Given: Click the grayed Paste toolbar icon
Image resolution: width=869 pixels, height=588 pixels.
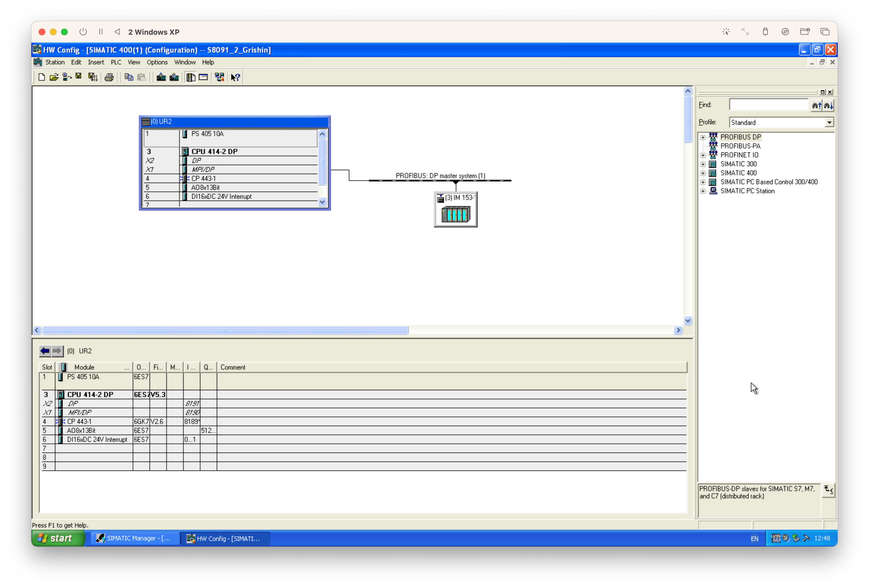Looking at the screenshot, I should click(141, 78).
